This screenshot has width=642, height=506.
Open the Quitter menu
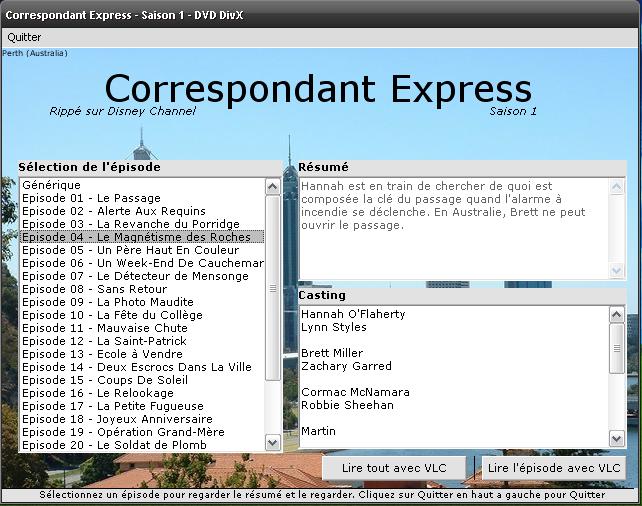pyautogui.click(x=25, y=37)
